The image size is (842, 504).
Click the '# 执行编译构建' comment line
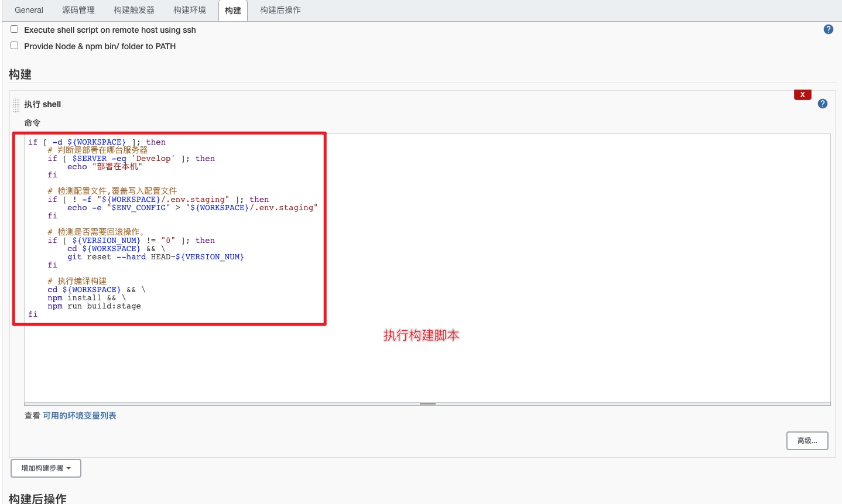tap(77, 282)
